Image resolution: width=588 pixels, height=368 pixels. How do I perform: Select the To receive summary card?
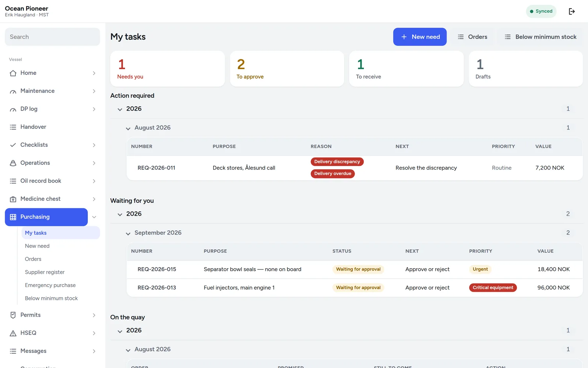[x=406, y=69]
